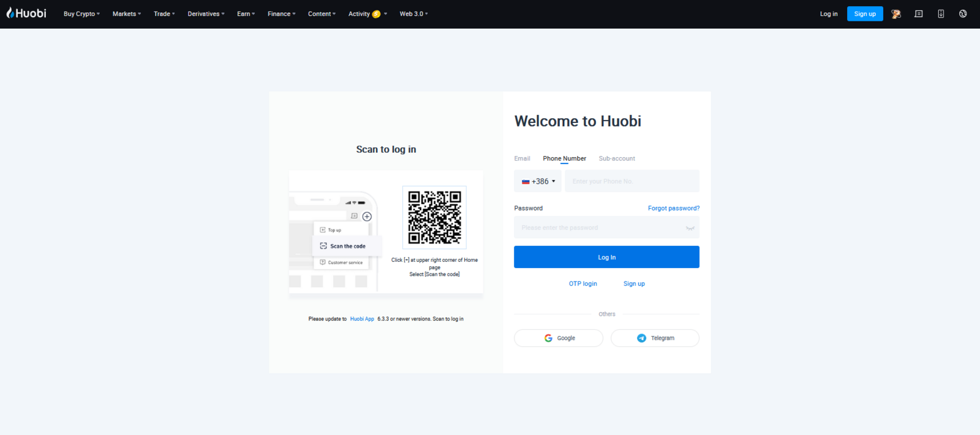Switch to the Sub-account tab
Viewport: 980px width, 435px height.
click(x=617, y=158)
